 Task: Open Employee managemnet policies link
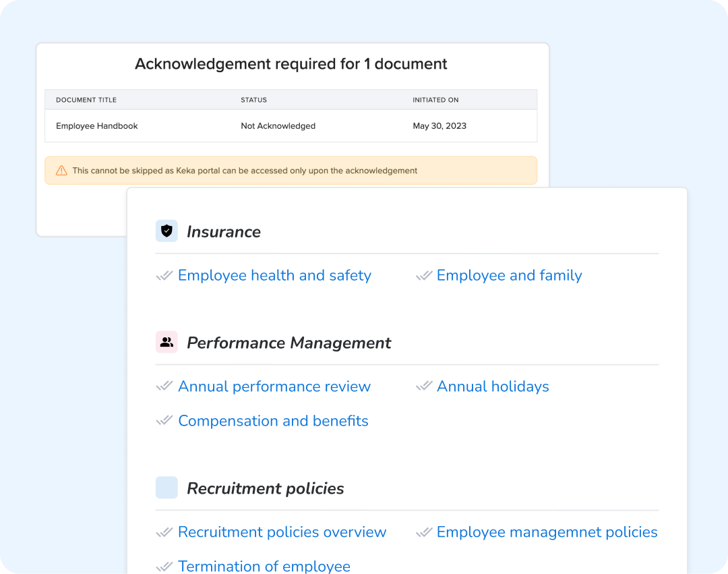[547, 532]
